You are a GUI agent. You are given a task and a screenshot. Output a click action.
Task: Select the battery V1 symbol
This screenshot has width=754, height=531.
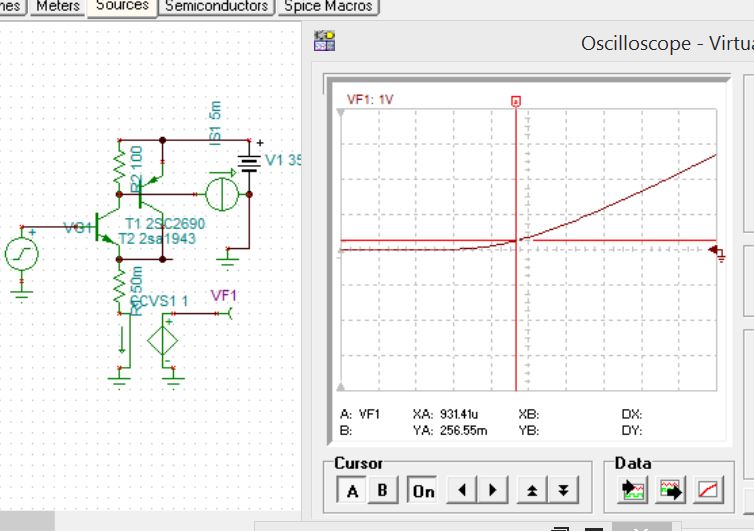click(249, 164)
